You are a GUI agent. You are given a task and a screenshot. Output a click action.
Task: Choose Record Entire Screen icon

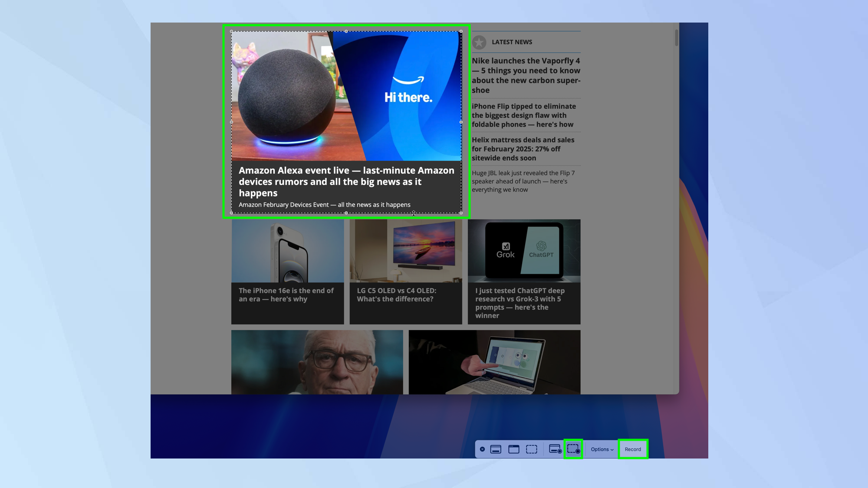pyautogui.click(x=555, y=449)
